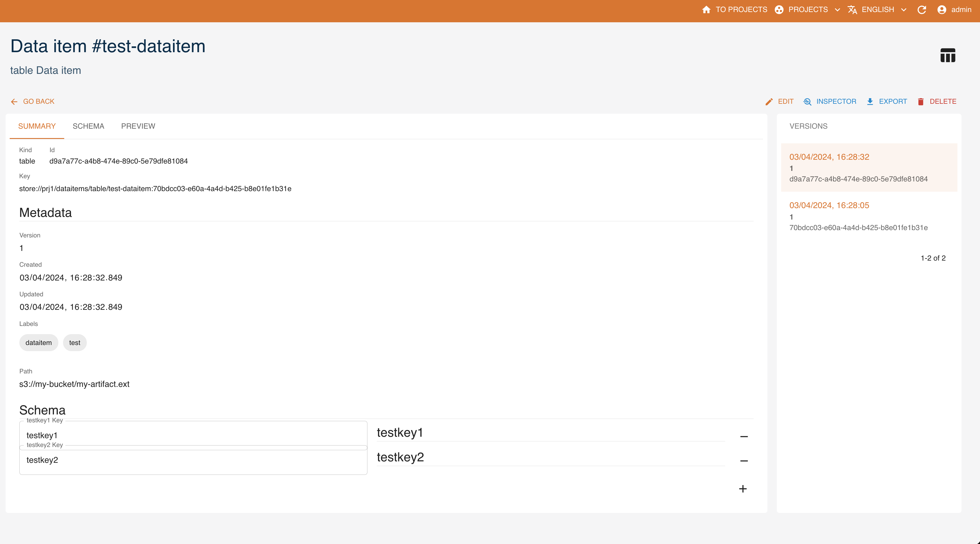Remove the testkey2 schema row

(x=744, y=461)
